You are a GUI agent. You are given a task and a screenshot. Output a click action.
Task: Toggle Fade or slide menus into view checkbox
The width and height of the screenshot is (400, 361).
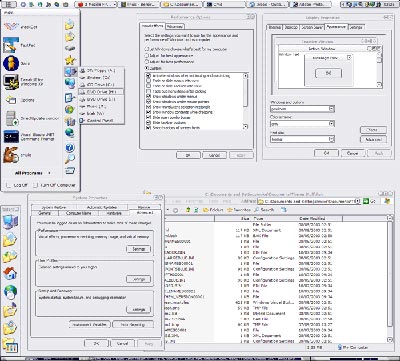149,81
